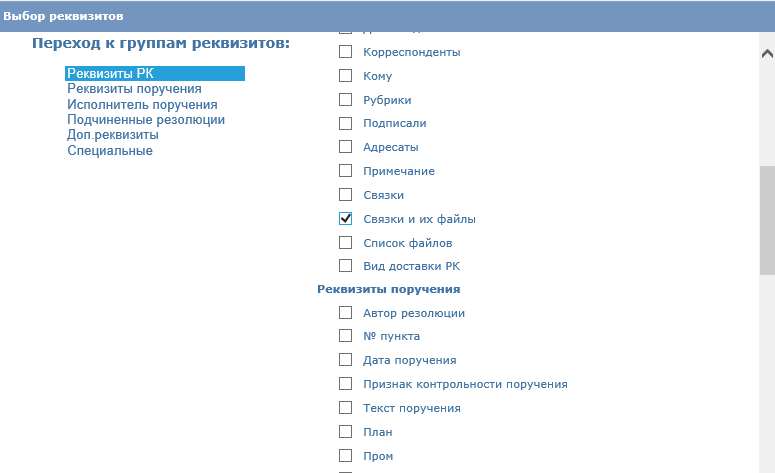Check the Примечание checkbox
Viewport: 775px width, 473px height.
coord(345,171)
